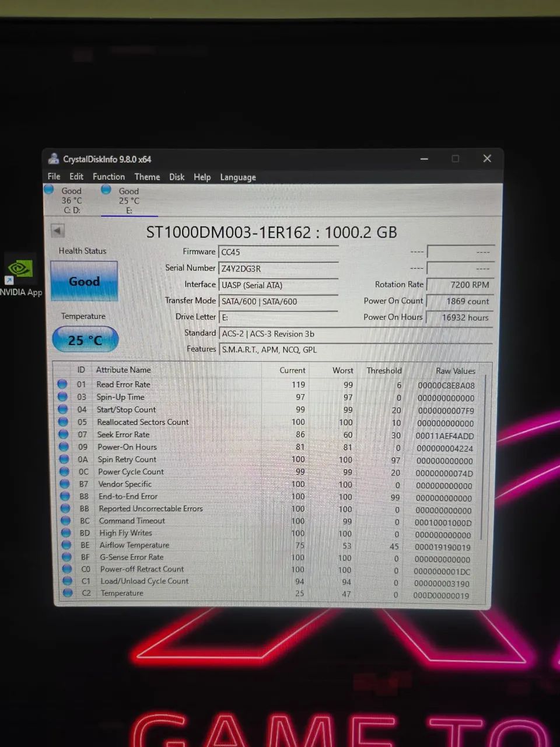This screenshot has width=560, height=747.
Task: Click the SMART attribute list scrollbar
Action: (x=484, y=458)
